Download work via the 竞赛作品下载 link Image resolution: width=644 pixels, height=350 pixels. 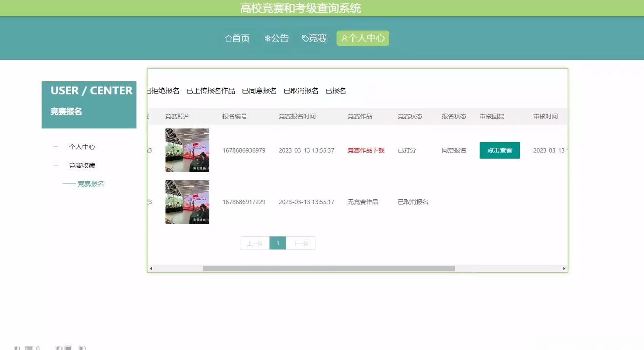366,150
